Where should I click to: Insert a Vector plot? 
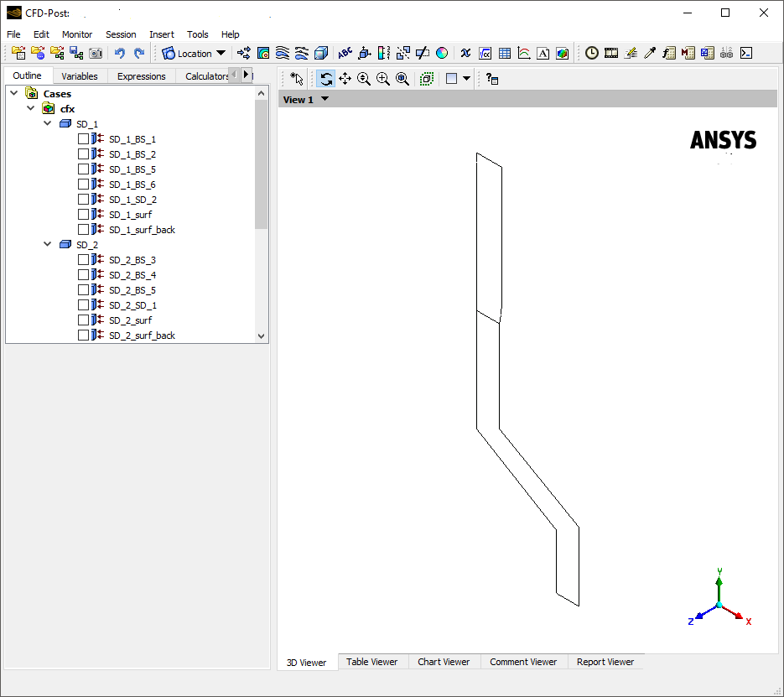pyautogui.click(x=244, y=53)
